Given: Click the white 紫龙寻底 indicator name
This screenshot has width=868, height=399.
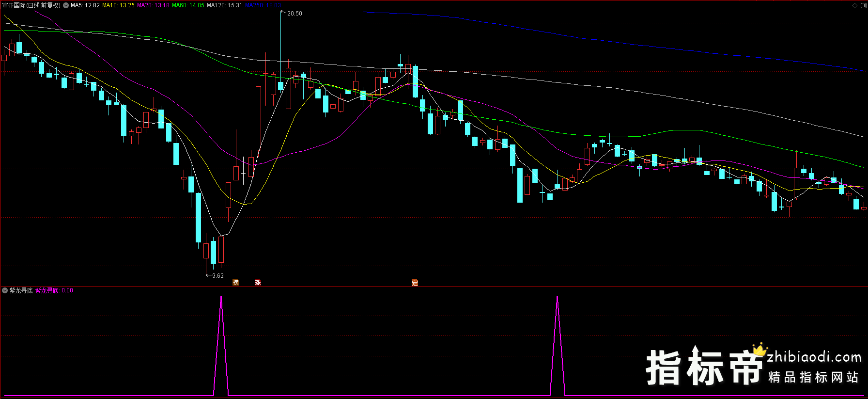Looking at the screenshot, I should (21, 290).
